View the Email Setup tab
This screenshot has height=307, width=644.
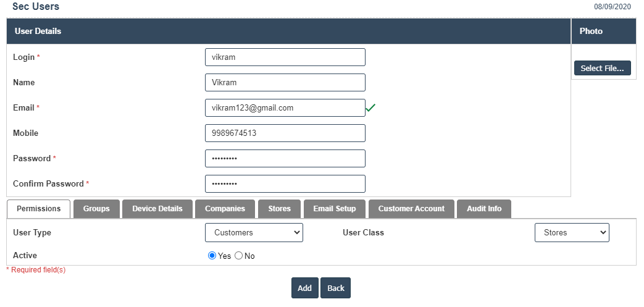tap(335, 209)
